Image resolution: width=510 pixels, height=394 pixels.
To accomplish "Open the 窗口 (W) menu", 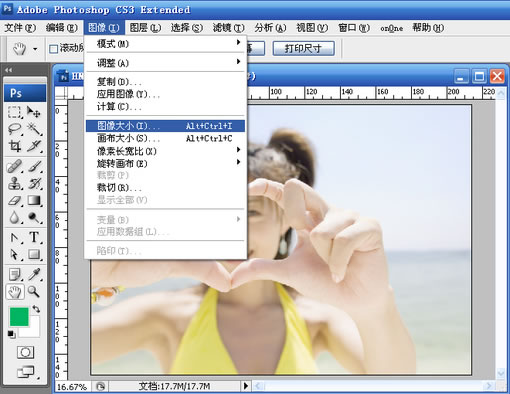I will coord(354,28).
